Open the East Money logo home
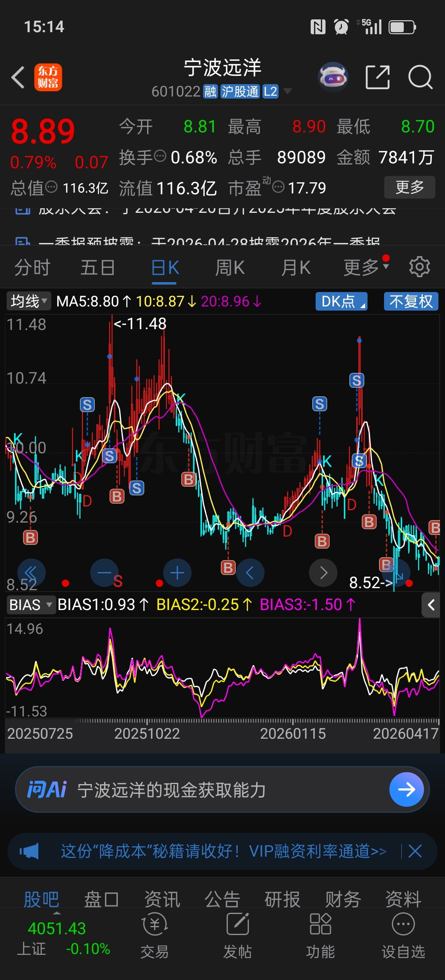 (x=48, y=77)
